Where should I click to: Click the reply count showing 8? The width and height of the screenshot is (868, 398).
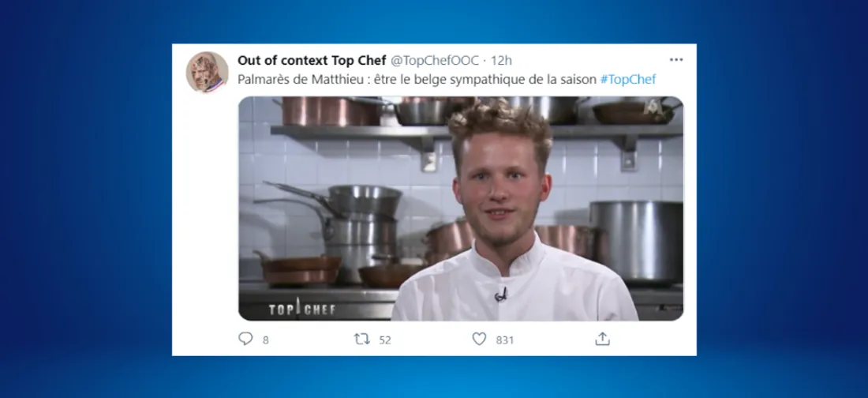tap(266, 340)
